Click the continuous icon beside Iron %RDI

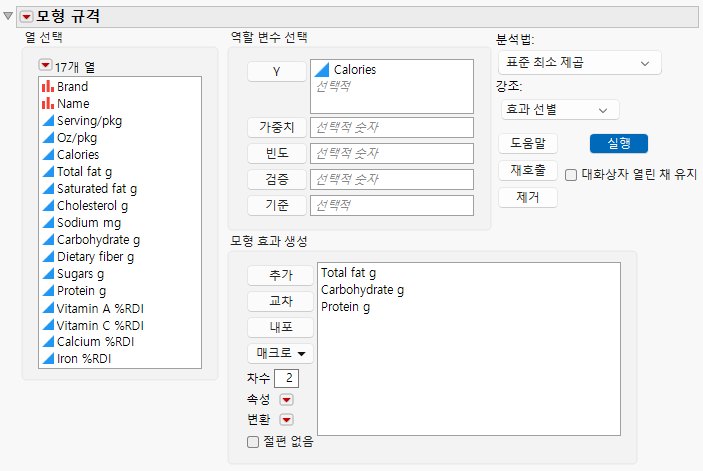point(48,359)
